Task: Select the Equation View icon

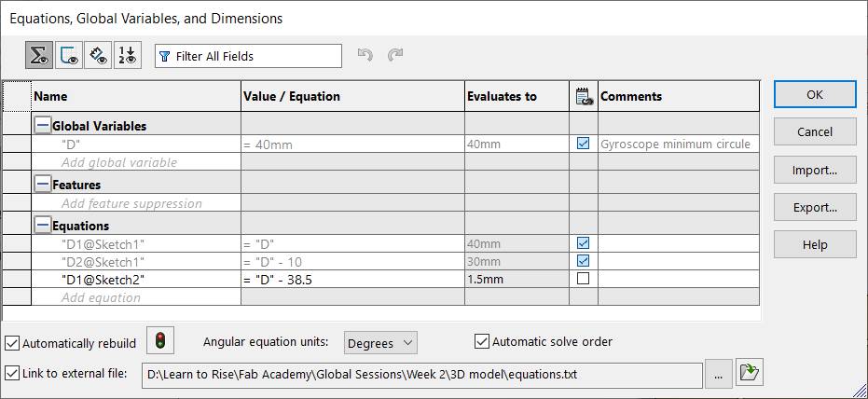Action: coord(39,56)
